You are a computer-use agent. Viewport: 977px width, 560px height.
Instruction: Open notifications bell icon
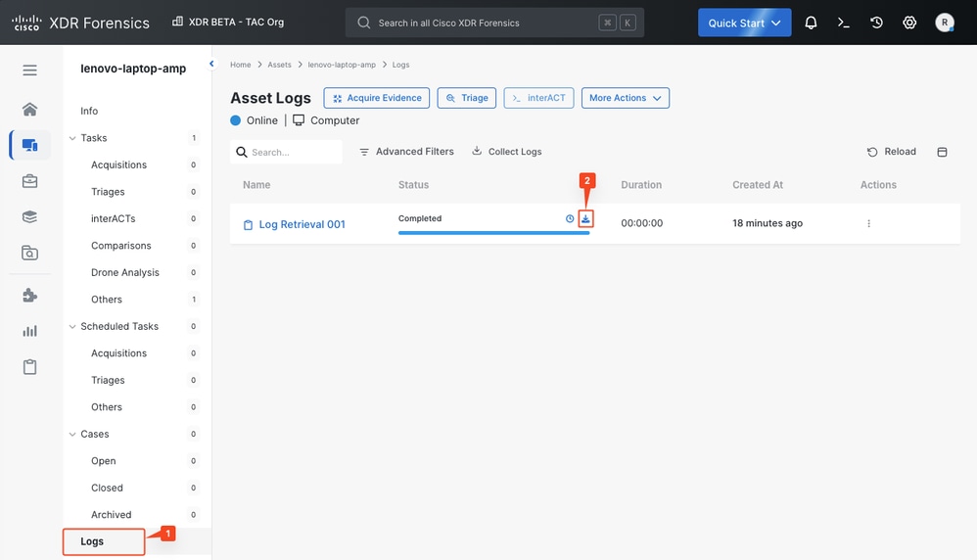(811, 23)
